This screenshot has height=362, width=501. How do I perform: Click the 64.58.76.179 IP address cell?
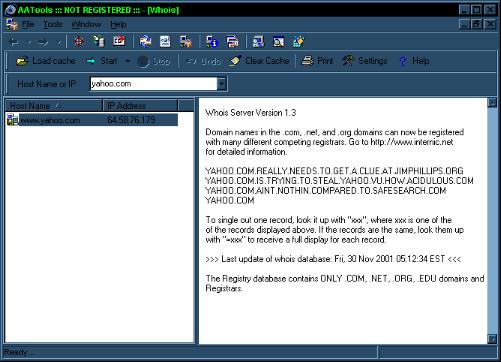(131, 120)
